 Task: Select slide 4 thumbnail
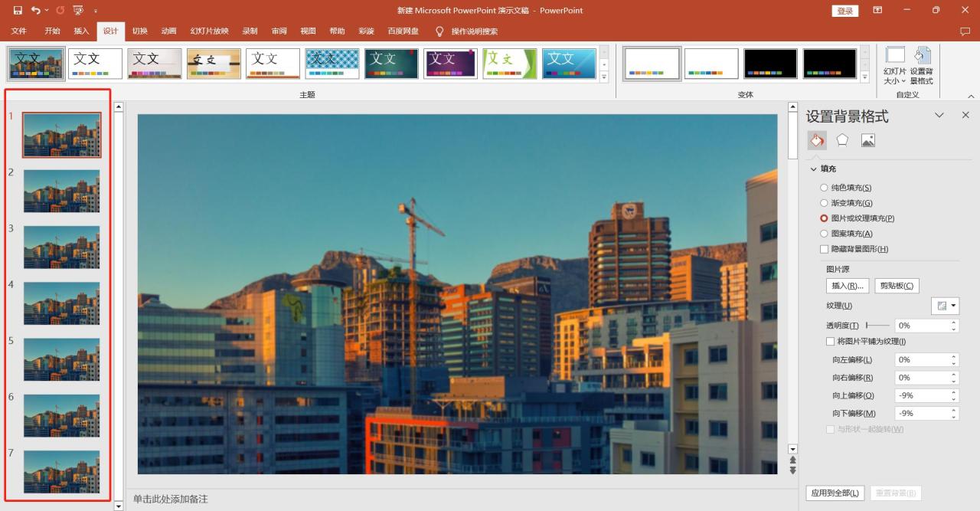tap(61, 303)
